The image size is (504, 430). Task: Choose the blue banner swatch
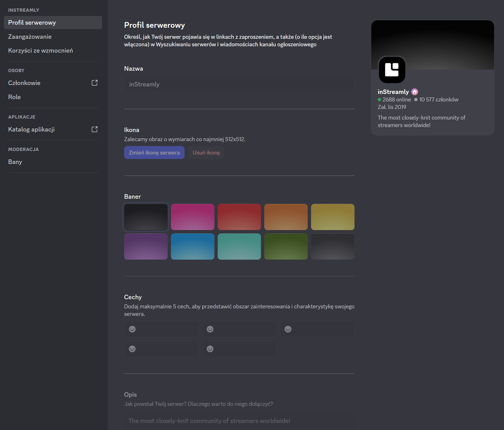[192, 247]
